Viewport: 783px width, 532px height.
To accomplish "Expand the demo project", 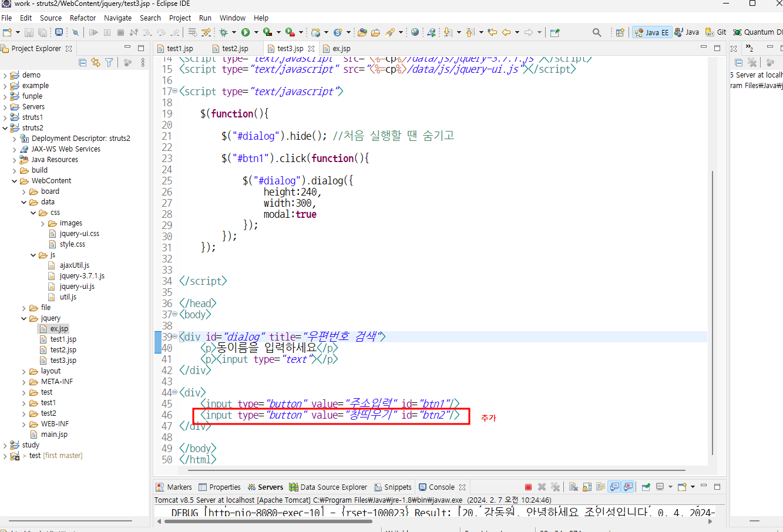I will (5, 75).
